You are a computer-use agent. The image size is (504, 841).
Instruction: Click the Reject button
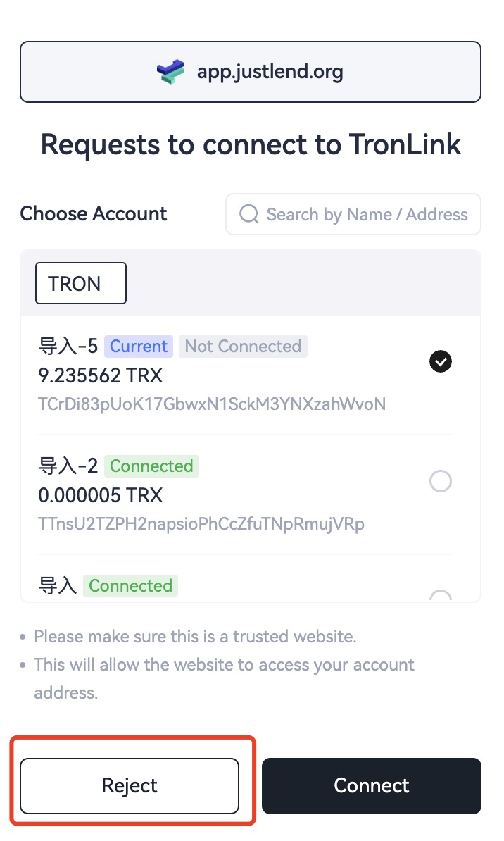(130, 786)
